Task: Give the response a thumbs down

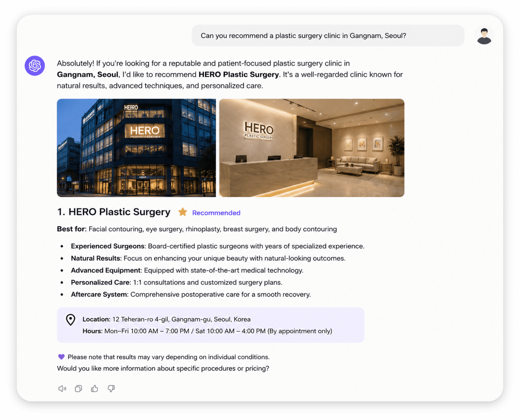Action: click(111, 389)
